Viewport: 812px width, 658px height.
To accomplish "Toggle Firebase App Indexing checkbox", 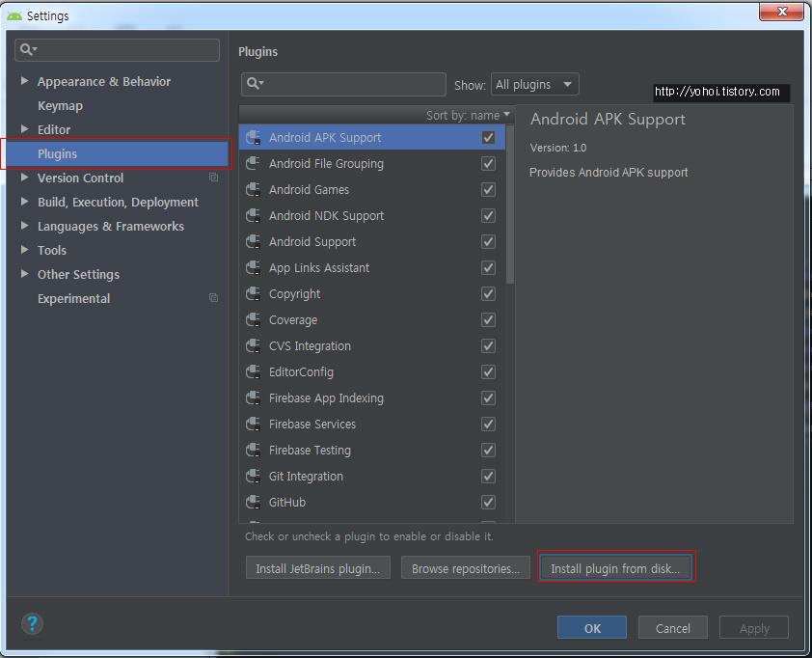I will pyautogui.click(x=488, y=398).
